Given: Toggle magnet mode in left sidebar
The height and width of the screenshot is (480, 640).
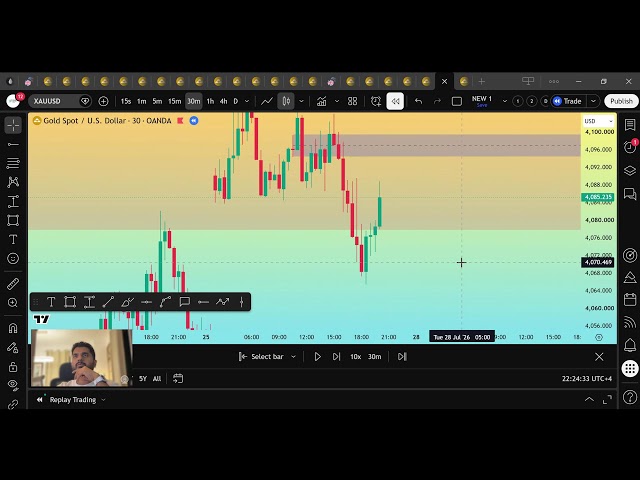Looking at the screenshot, I should click(x=13, y=328).
